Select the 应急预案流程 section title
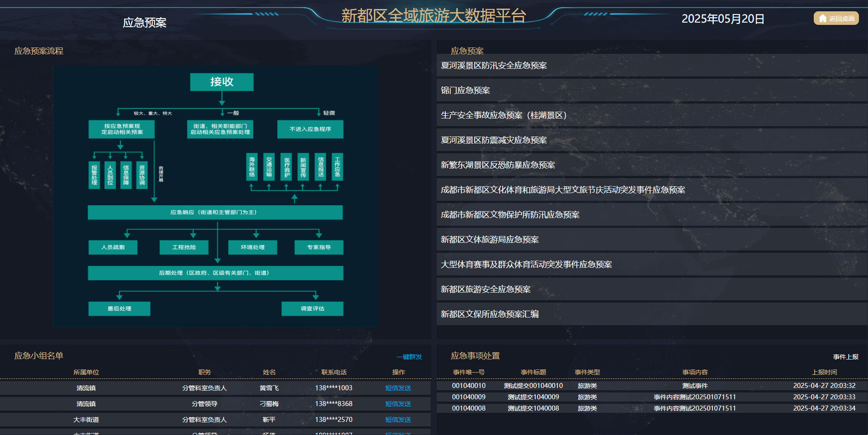 tap(39, 51)
